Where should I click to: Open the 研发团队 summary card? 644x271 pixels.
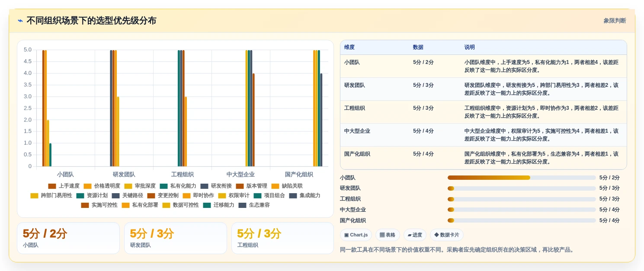point(176,238)
